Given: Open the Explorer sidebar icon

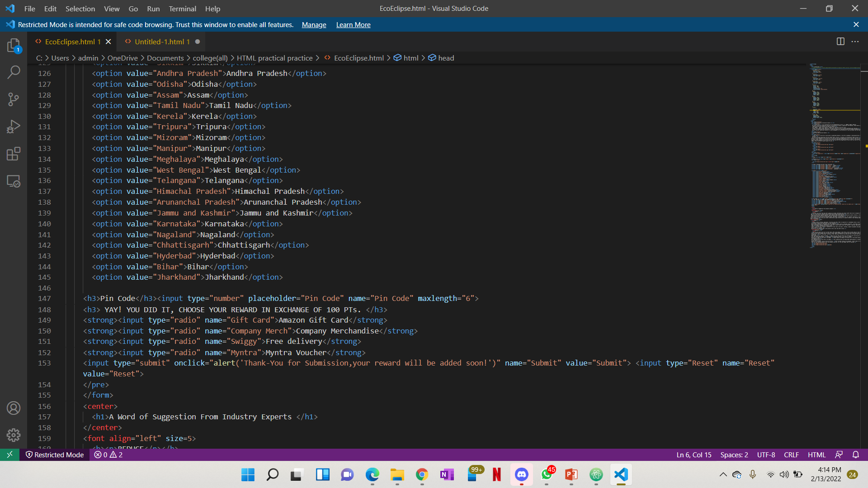Looking at the screenshot, I should [x=14, y=45].
